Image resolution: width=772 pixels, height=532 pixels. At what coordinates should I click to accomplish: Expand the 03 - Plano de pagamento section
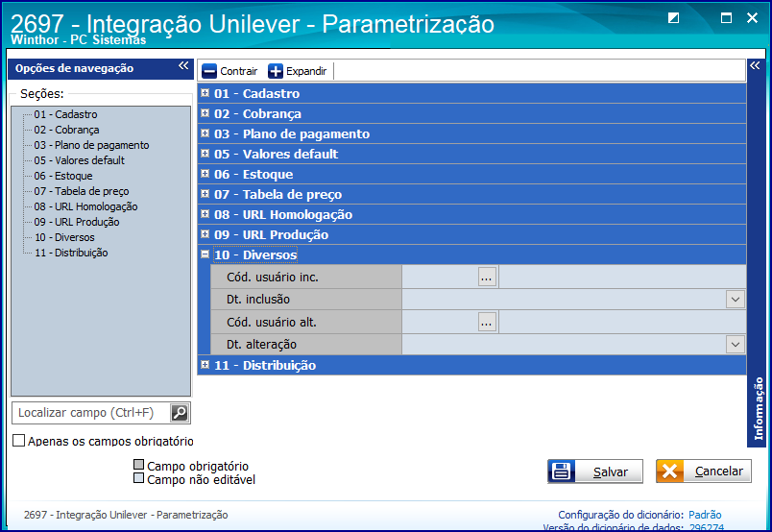pyautogui.click(x=205, y=133)
